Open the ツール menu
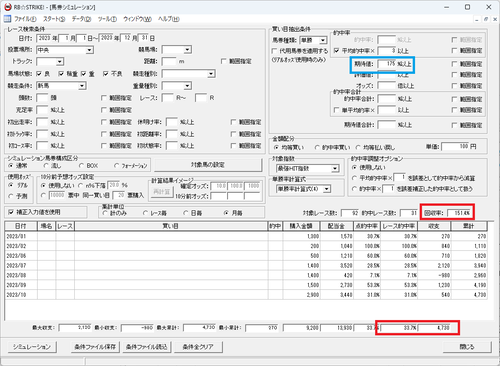 point(107,19)
